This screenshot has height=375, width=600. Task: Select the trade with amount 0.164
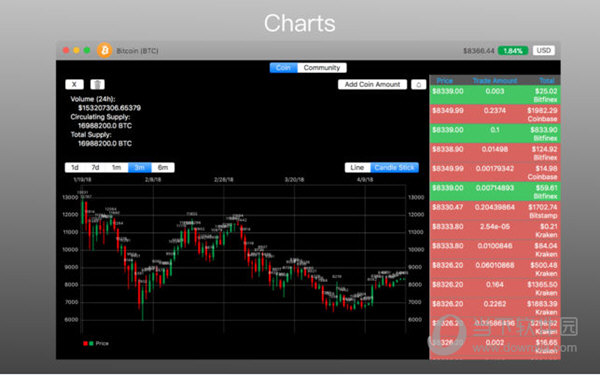coord(495,289)
